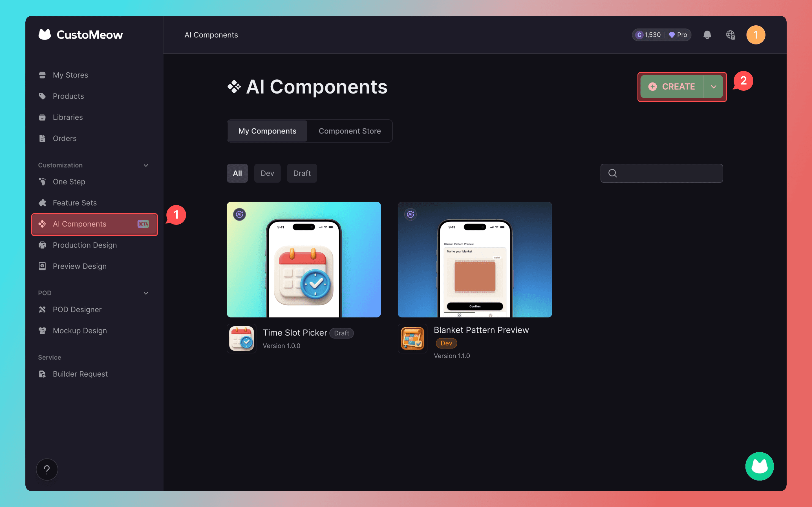Select the All filter chip
Viewport: 812px width, 507px height.
tap(237, 173)
